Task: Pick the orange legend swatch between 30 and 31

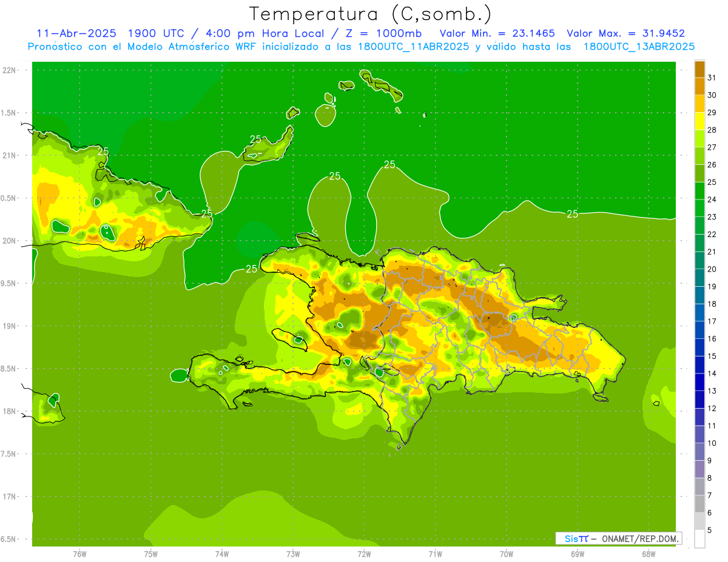Action: (x=699, y=86)
